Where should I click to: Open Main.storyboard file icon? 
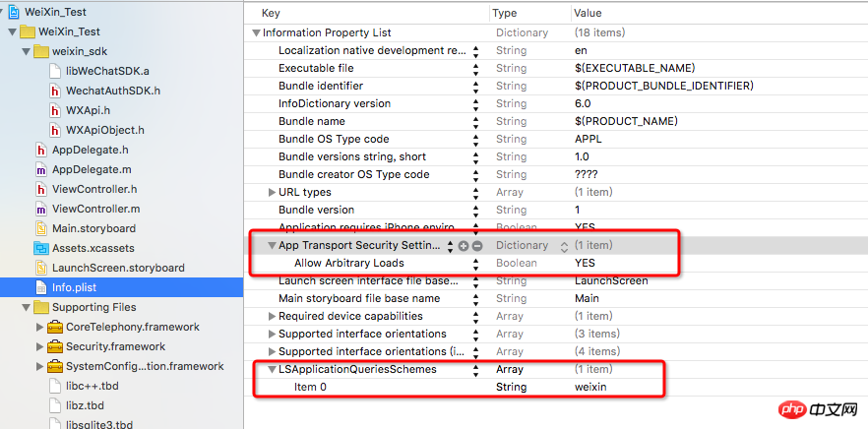coord(41,228)
